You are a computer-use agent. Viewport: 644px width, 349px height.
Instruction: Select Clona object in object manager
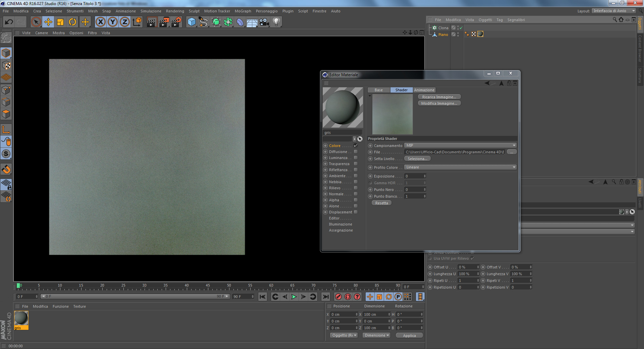(443, 28)
